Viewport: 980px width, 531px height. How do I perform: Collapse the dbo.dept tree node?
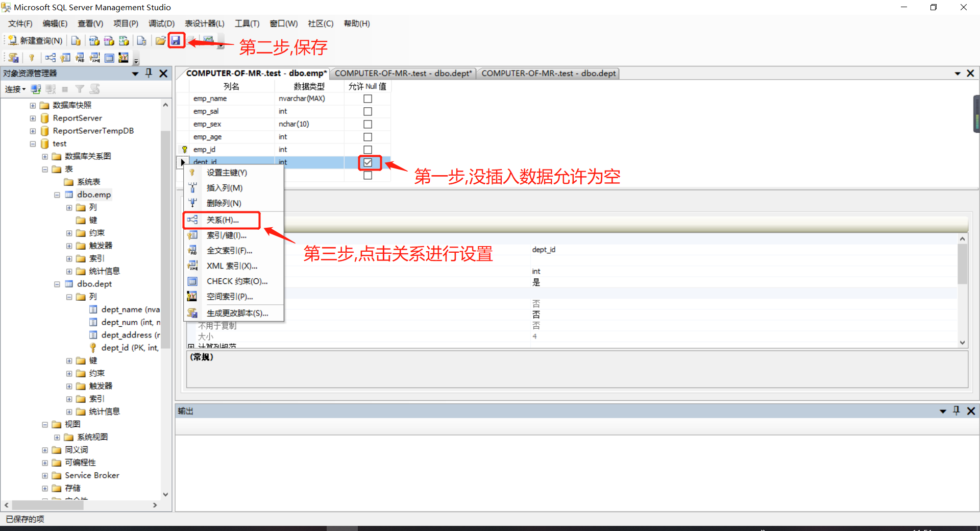(57, 284)
